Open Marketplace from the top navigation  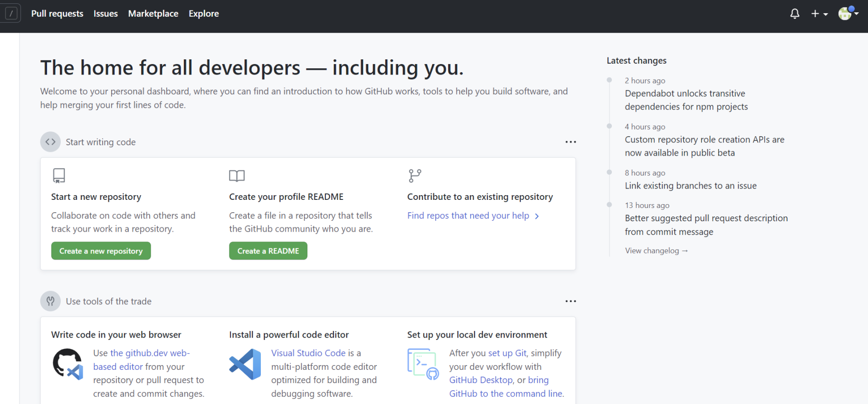pyautogui.click(x=153, y=14)
